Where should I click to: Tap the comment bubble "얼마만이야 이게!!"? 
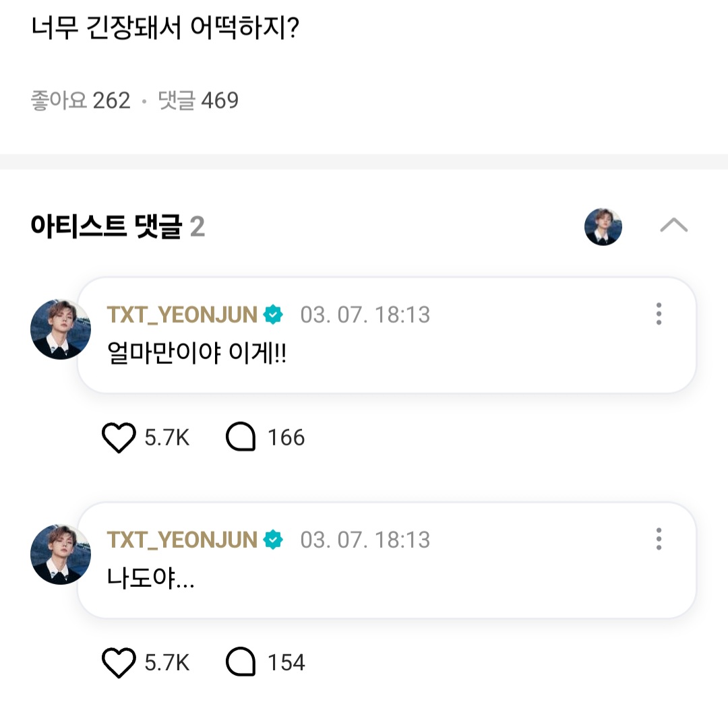click(x=197, y=354)
